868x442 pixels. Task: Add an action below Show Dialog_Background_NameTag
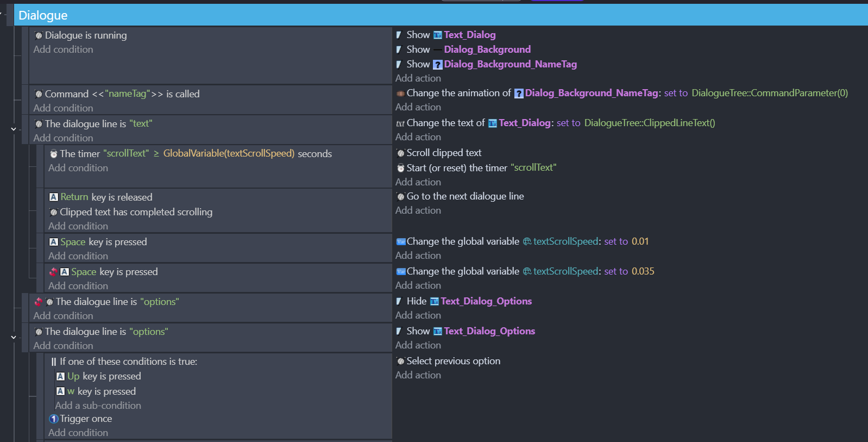(418, 78)
